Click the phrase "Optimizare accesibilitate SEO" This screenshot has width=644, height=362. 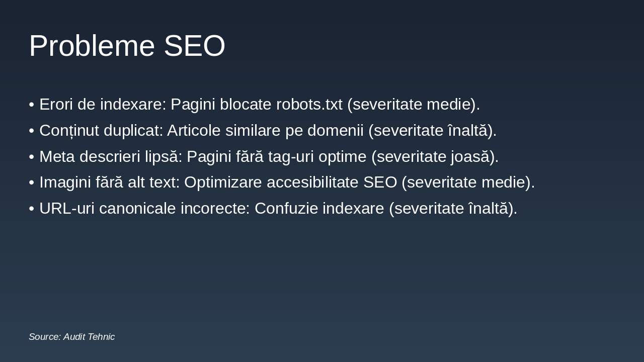(x=290, y=183)
